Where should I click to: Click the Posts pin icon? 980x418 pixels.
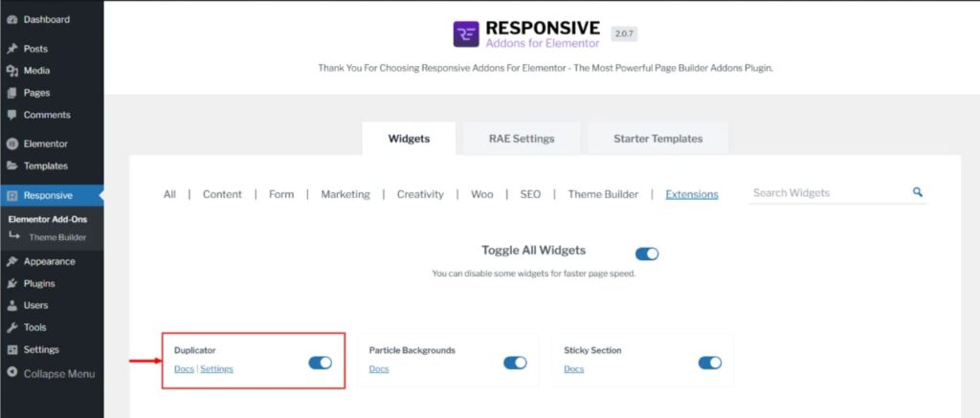point(11,49)
